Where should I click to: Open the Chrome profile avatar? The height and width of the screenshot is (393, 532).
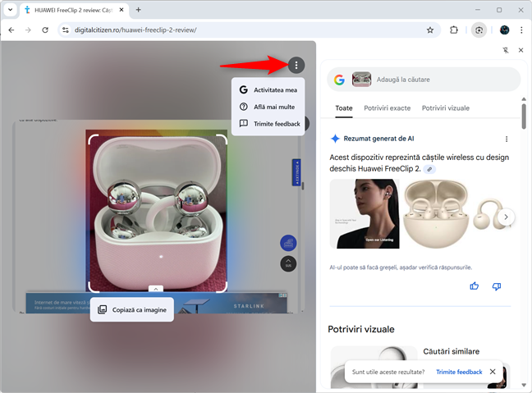tap(505, 30)
